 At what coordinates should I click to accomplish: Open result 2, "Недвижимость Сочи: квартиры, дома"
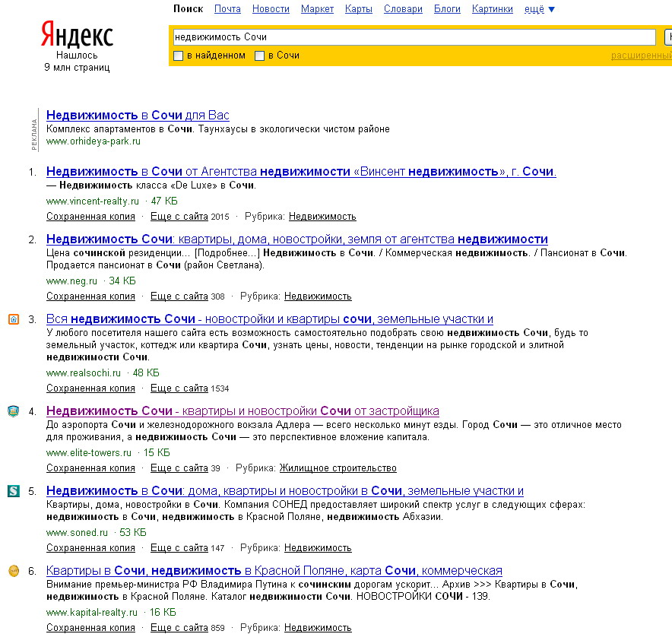297,239
